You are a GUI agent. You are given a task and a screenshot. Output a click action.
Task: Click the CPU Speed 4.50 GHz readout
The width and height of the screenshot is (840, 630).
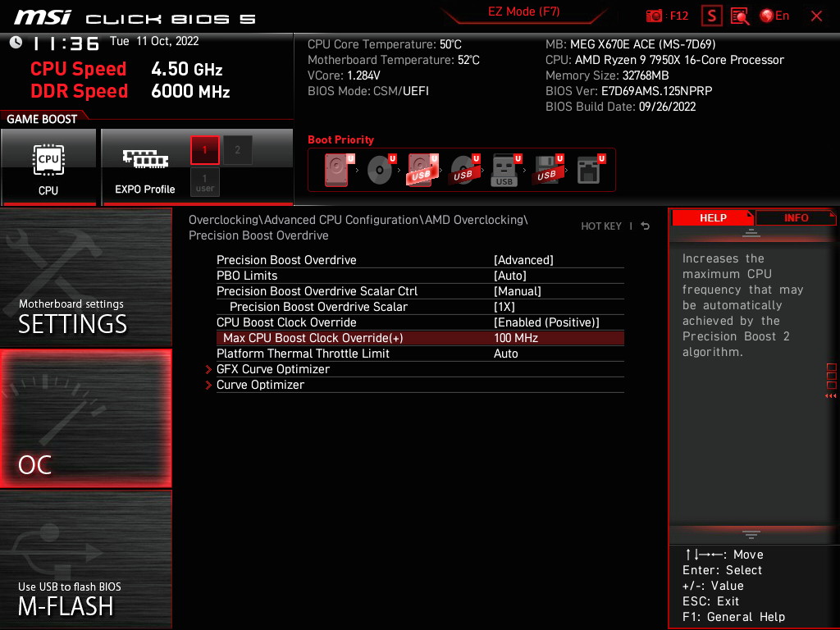126,69
